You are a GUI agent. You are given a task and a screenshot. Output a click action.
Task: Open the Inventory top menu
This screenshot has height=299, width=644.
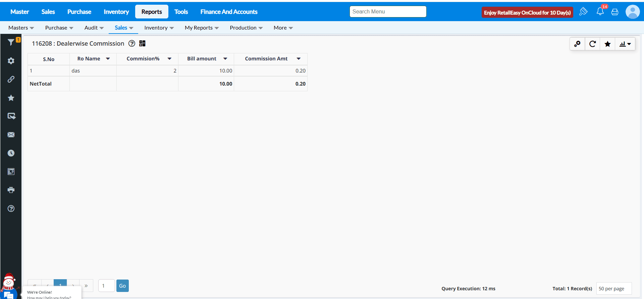click(x=116, y=12)
